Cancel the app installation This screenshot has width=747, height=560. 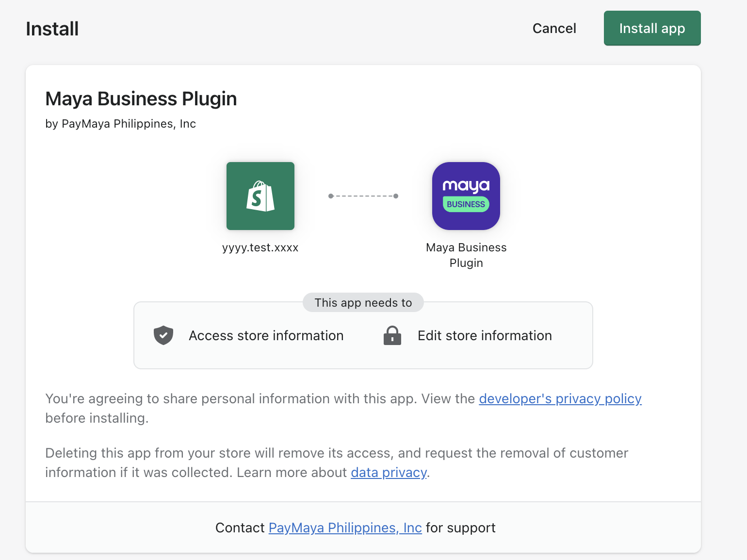click(554, 28)
